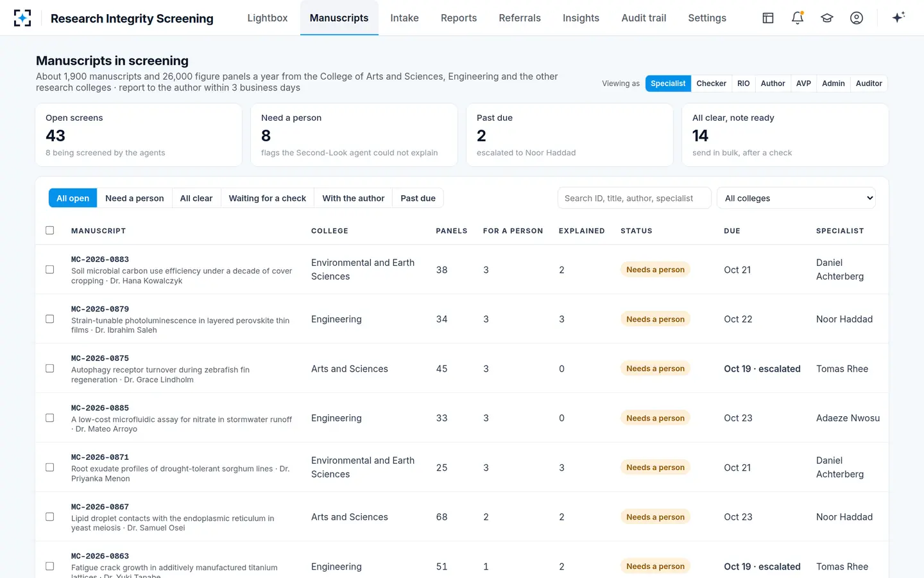Launch the sparkle AI assistant icon
The image size is (924, 578).
898,17
